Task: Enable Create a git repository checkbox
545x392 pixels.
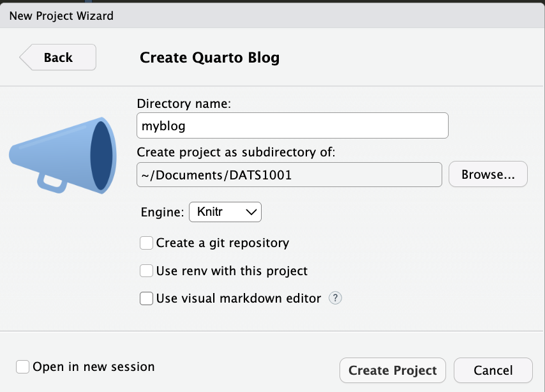Action: pyautogui.click(x=146, y=243)
